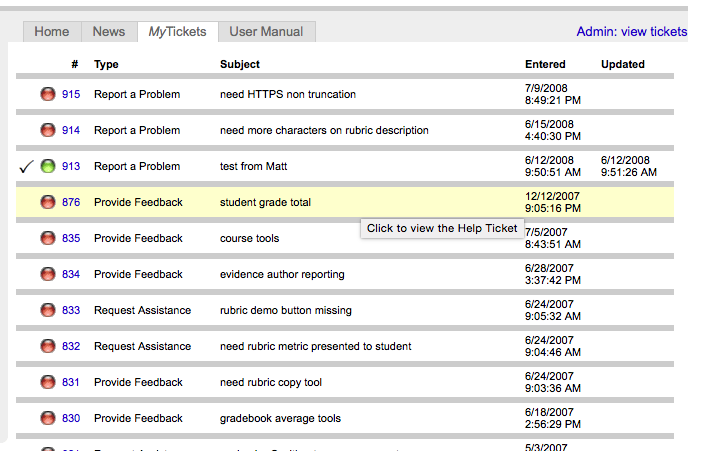Click the red status icon for ticket 915
The width and height of the screenshot is (703, 451).
pos(47,94)
